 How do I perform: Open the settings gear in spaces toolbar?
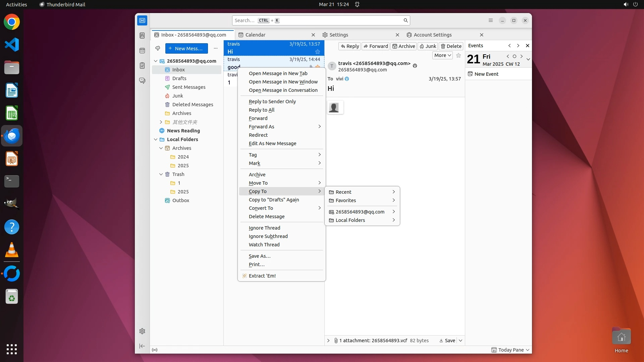142,331
